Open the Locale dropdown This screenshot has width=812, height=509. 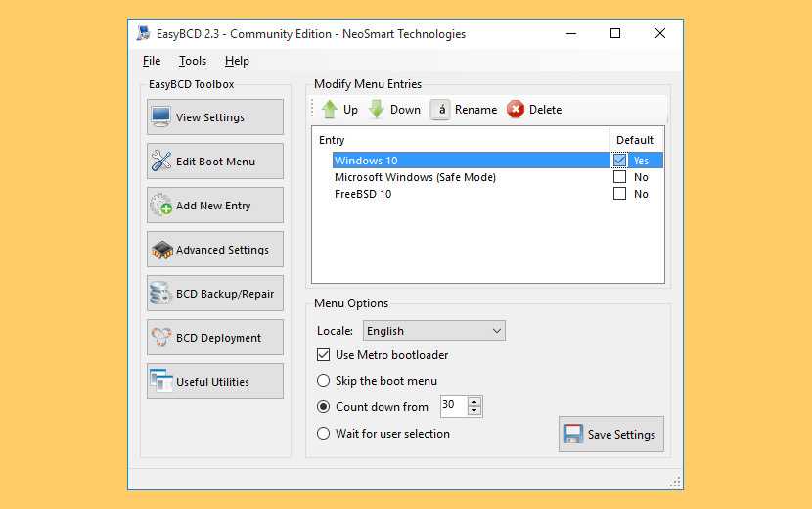pyautogui.click(x=434, y=331)
